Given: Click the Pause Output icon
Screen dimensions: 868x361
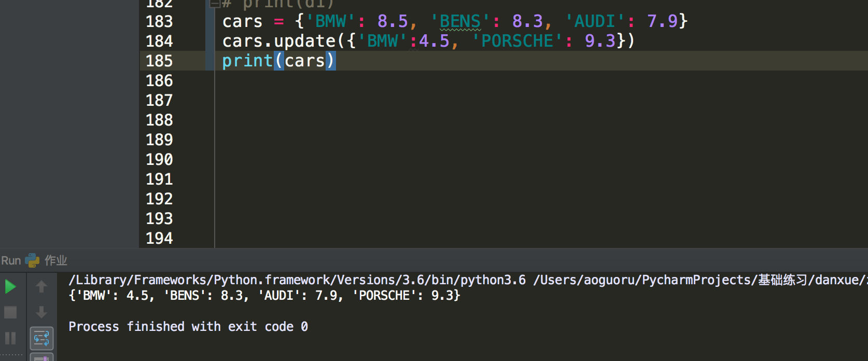Looking at the screenshot, I should [x=10, y=338].
